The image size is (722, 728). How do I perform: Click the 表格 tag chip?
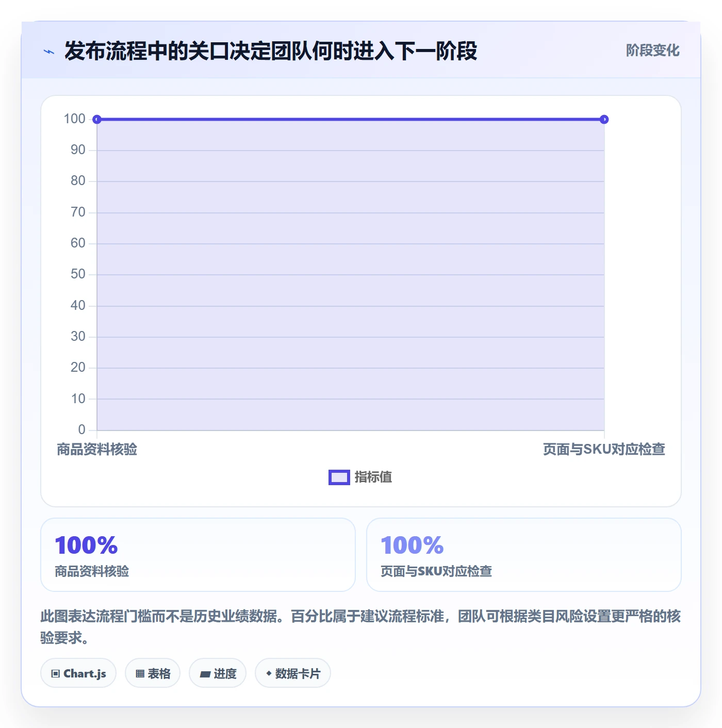click(153, 673)
